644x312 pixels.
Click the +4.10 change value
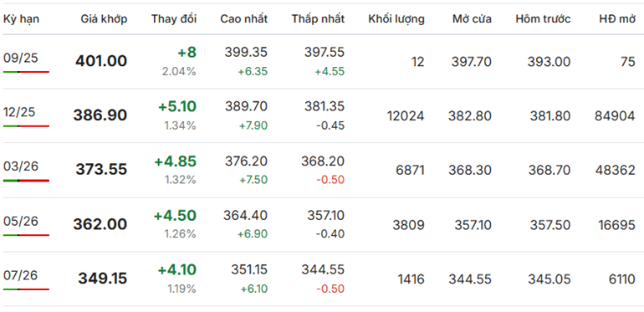(x=177, y=269)
